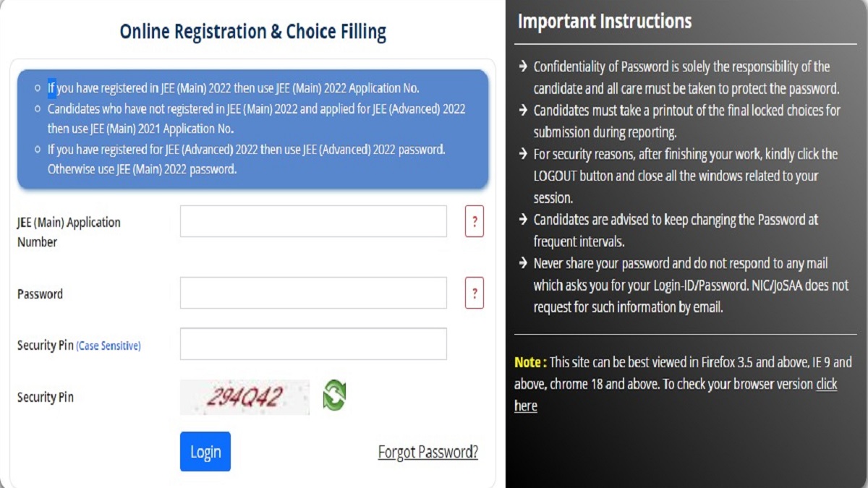
Task: Click the '(Case Sensitive)' hint text
Action: (x=109, y=346)
